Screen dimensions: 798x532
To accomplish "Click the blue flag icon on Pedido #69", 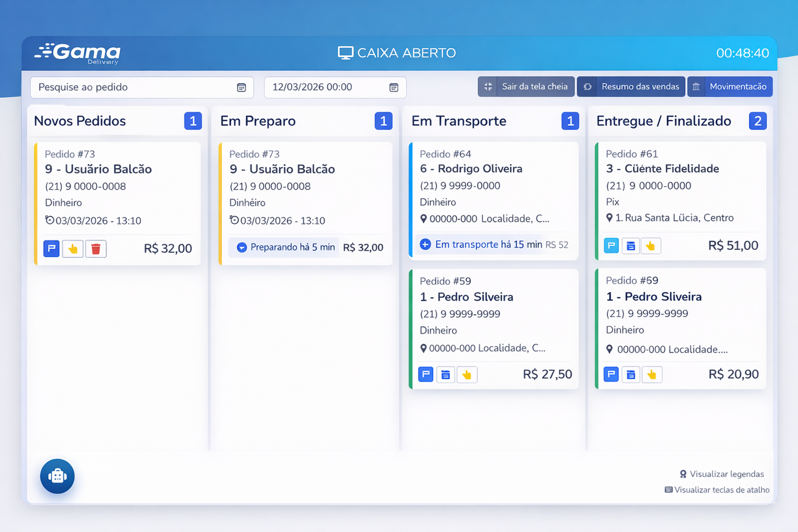I will coord(611,374).
